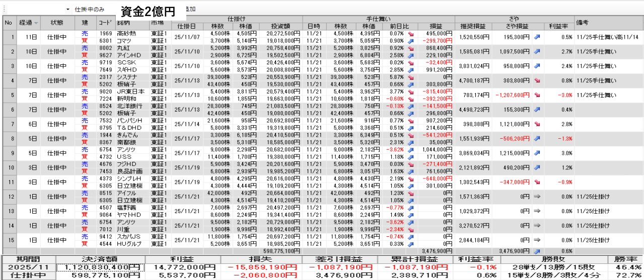Toggle the 仕掛中のみ filter
644x280 pixels.
89,10
